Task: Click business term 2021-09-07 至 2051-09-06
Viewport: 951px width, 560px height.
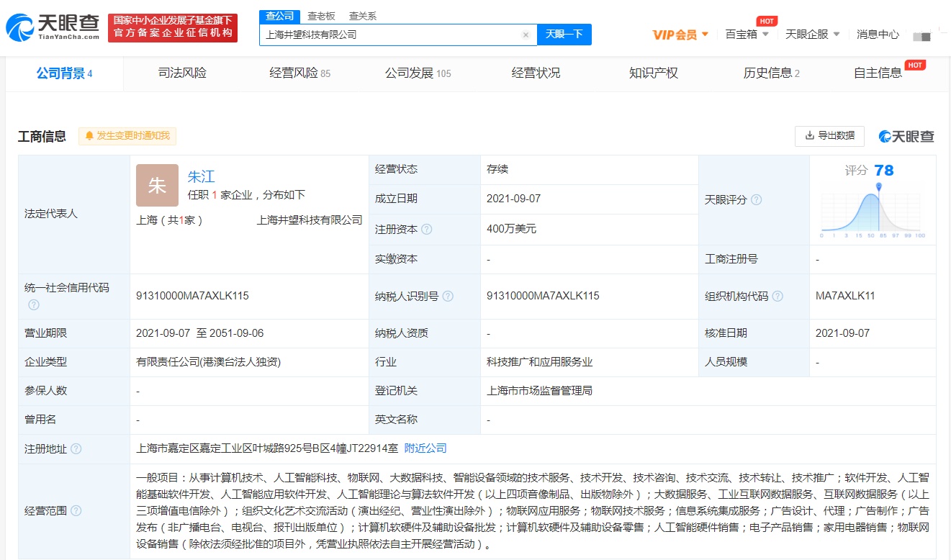Action: (x=199, y=333)
